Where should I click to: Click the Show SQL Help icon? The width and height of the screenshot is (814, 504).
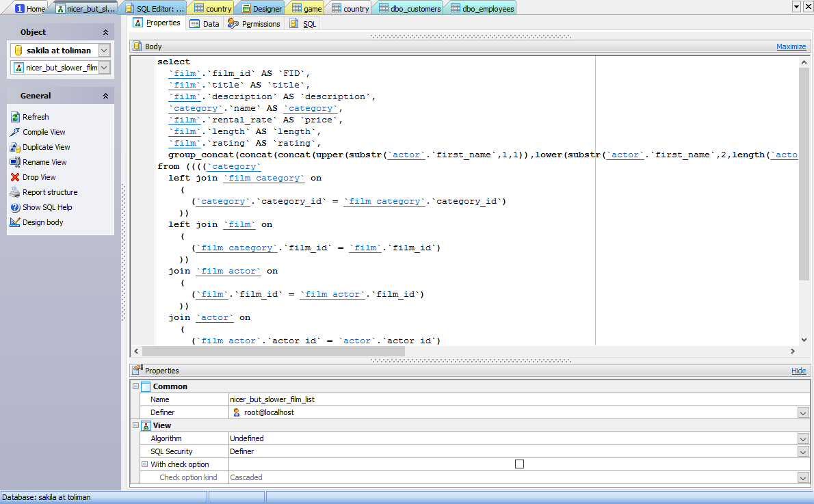16,207
